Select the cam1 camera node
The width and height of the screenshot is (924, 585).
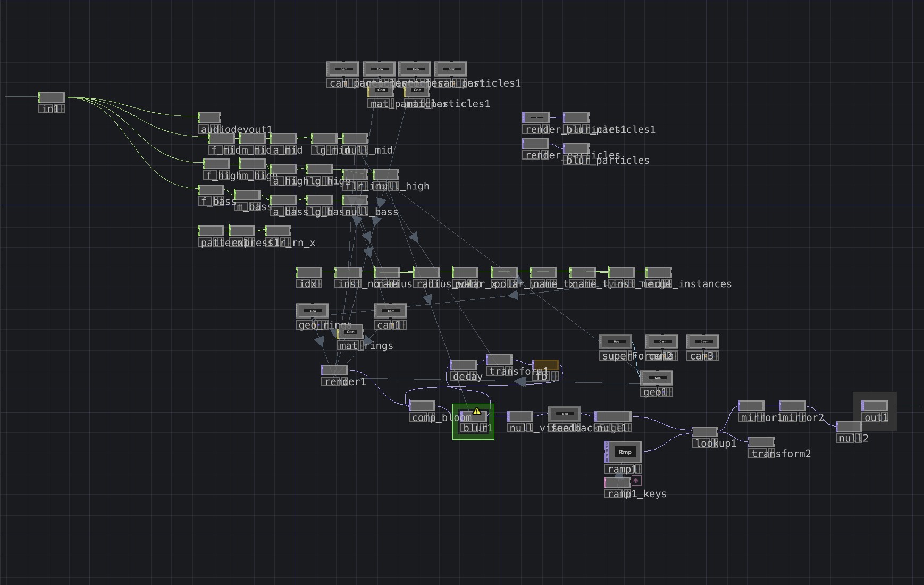(390, 311)
